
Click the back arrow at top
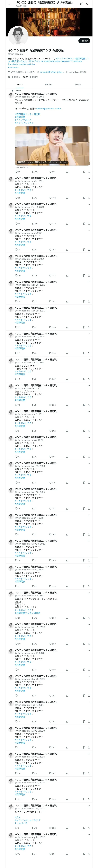9,4
